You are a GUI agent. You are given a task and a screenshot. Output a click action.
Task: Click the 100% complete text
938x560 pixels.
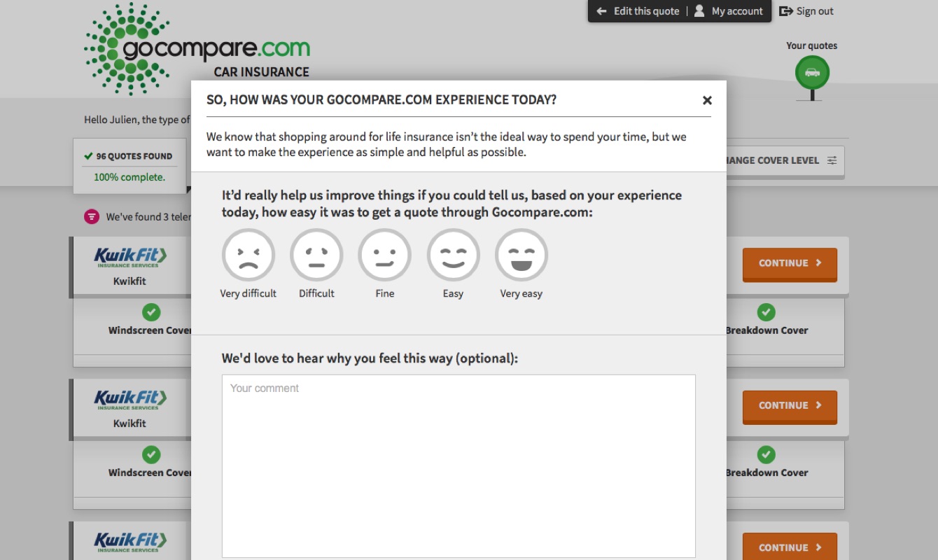[129, 177]
